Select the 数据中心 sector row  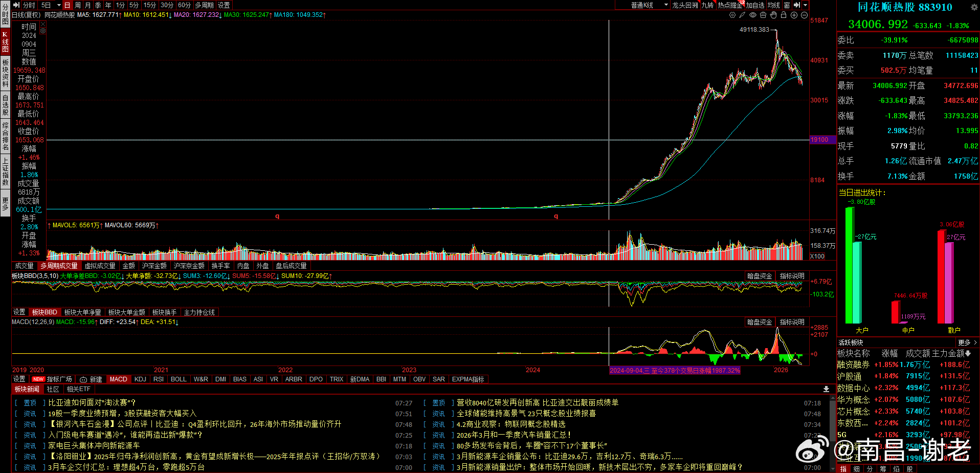click(x=908, y=388)
